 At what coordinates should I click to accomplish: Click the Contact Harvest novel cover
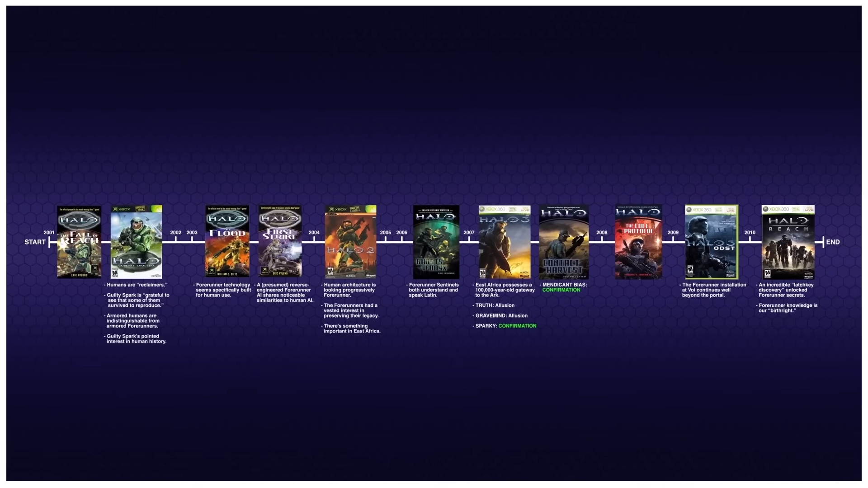563,242
